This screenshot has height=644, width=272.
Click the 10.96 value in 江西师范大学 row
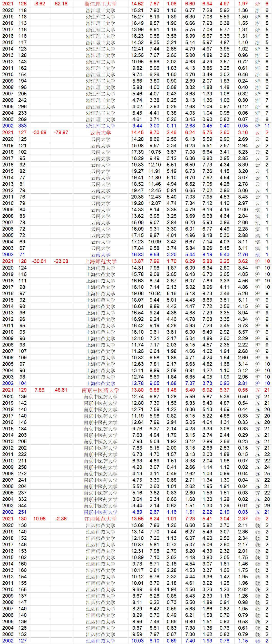(39, 519)
